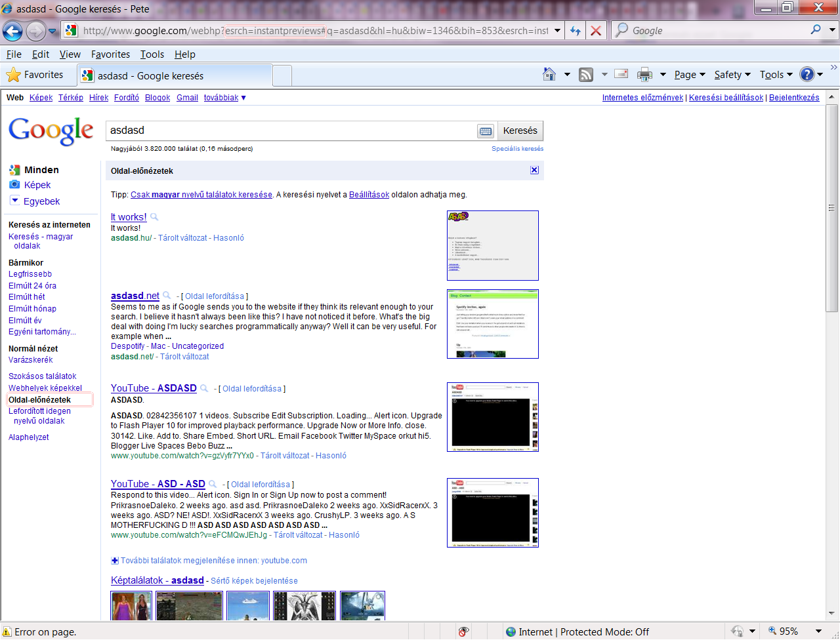This screenshot has height=640, width=840.
Task: Click the Alaphelyzet reset link
Action: [x=29, y=437]
